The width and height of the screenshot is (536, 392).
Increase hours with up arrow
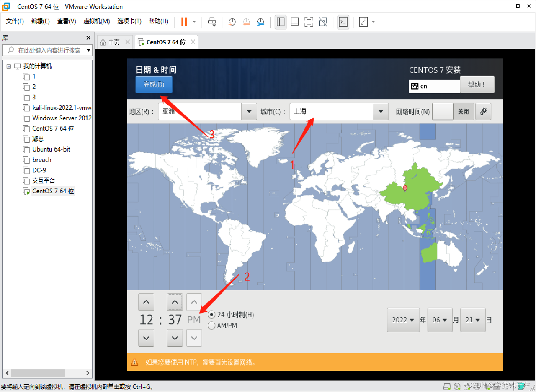[146, 302]
